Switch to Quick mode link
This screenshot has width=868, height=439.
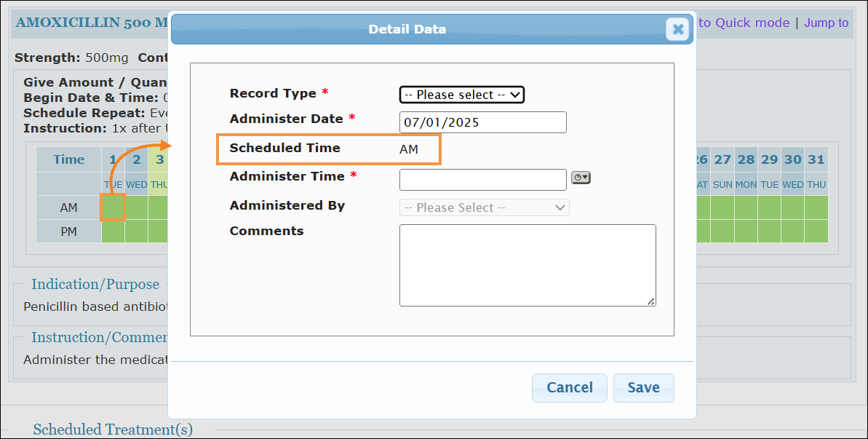(744, 23)
